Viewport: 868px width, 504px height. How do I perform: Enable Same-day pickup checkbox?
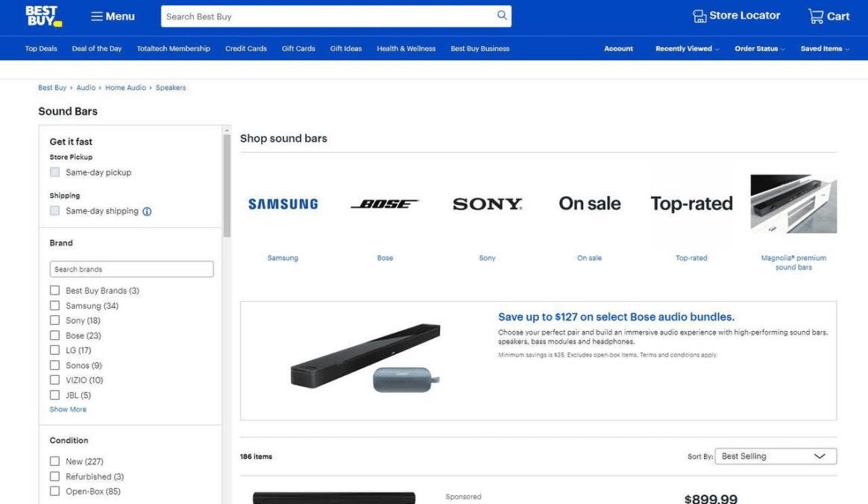coord(54,172)
